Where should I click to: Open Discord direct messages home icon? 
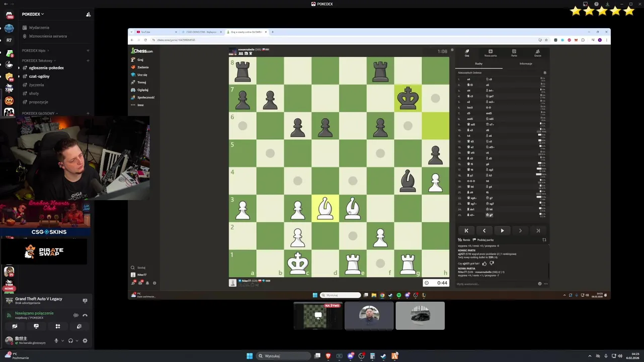[x=9, y=15]
